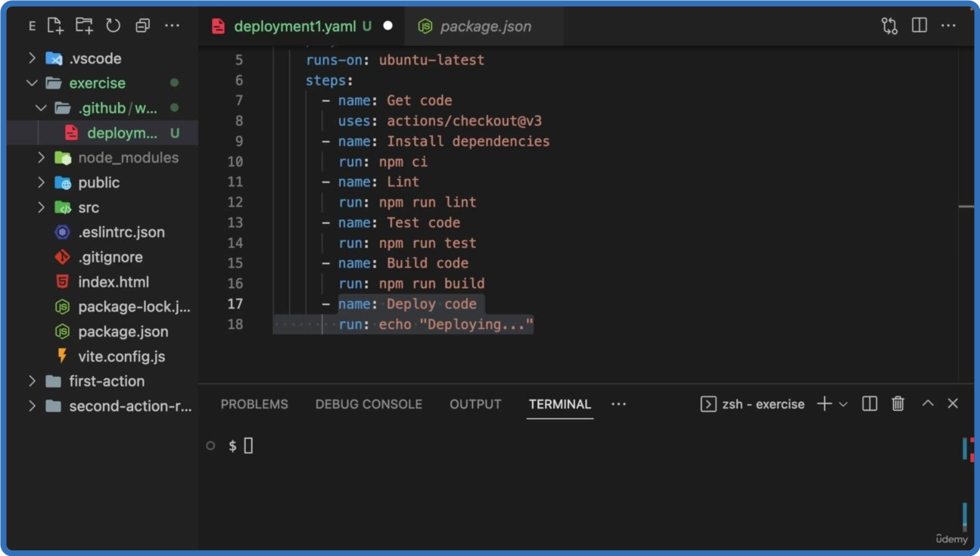This screenshot has height=556, width=980.
Task: Kill terminal with the trash icon
Action: (x=898, y=404)
